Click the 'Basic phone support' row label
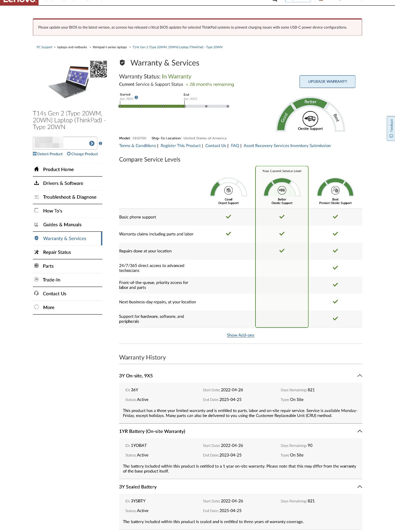The height and width of the screenshot is (532, 395). coord(138,217)
